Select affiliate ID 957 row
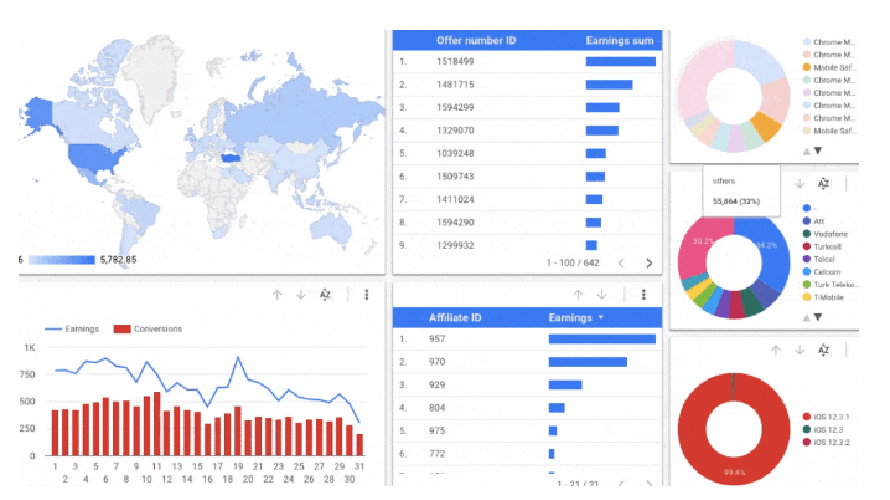Viewport: 890px width, 500px height. [527, 339]
